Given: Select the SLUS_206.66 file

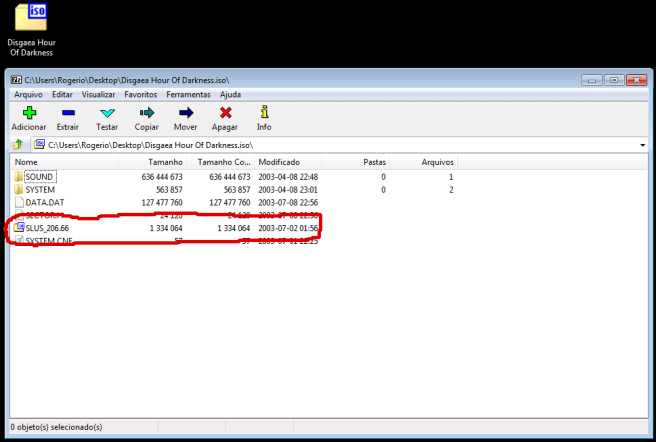Looking at the screenshot, I should coord(47,228).
